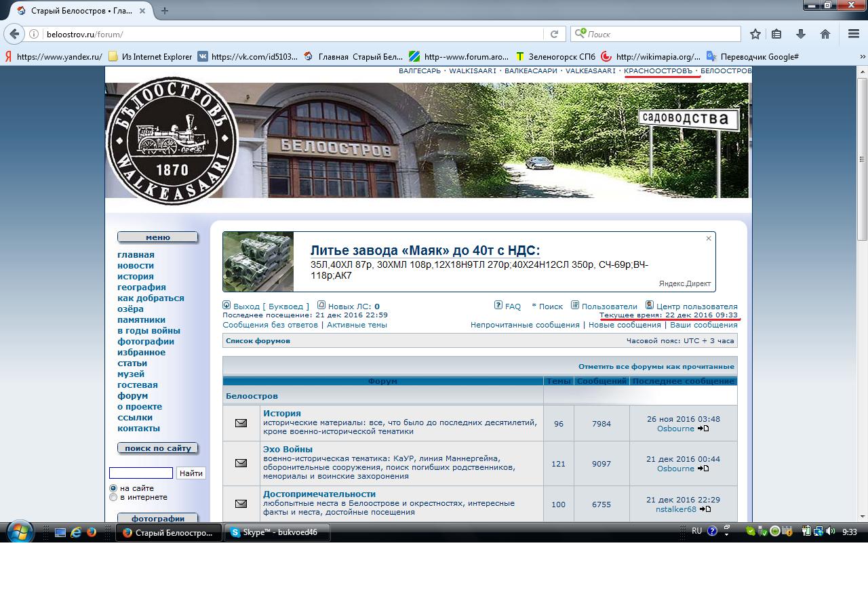Click the site search text field

[x=141, y=473]
